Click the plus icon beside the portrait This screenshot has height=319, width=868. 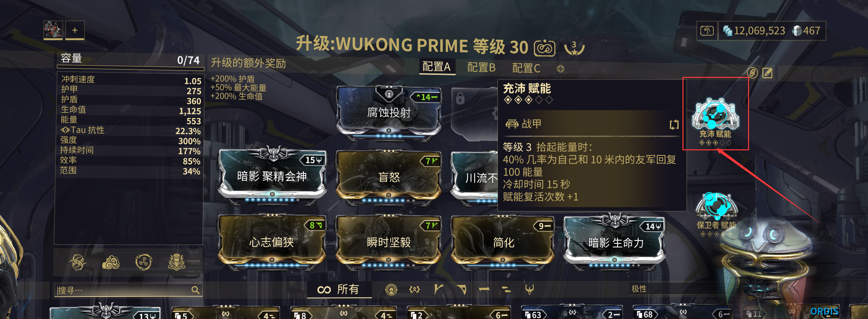click(75, 30)
